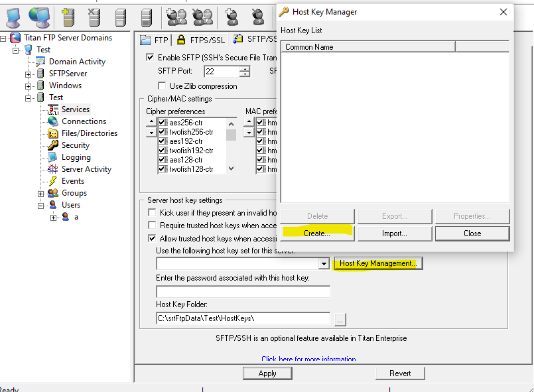534x392 pixels.
Task: Click the add new server toolbar icon
Action: tap(65, 17)
